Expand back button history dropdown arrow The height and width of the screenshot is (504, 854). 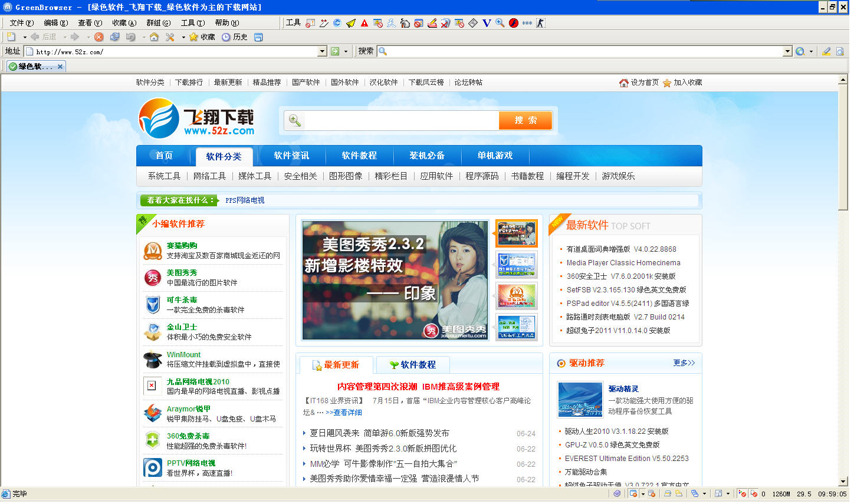point(65,37)
